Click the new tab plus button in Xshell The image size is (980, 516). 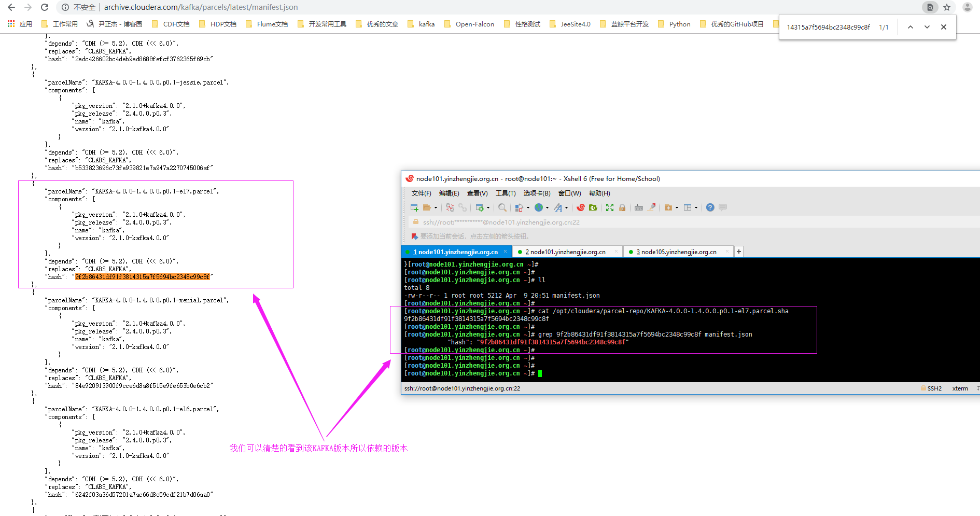(739, 251)
